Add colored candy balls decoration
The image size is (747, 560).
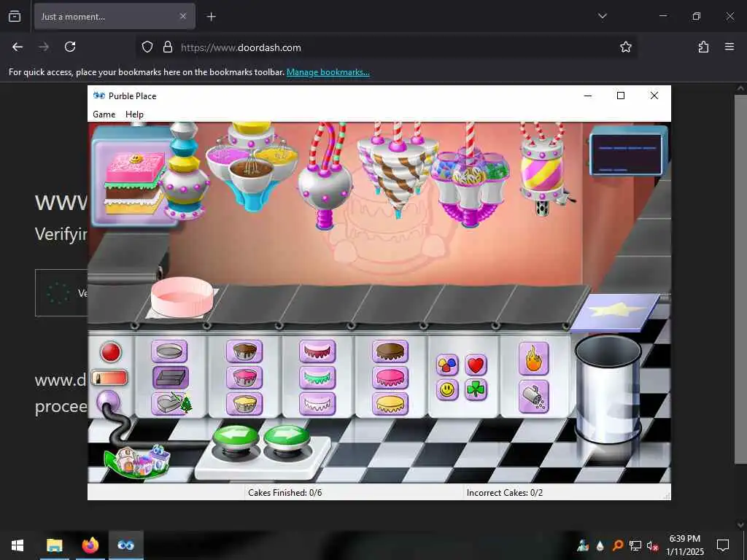tap(447, 365)
